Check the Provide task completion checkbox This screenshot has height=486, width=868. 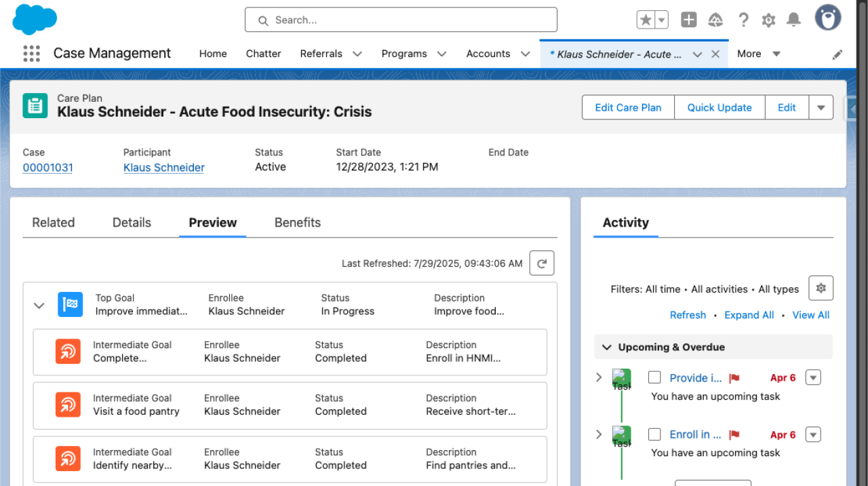coord(654,377)
